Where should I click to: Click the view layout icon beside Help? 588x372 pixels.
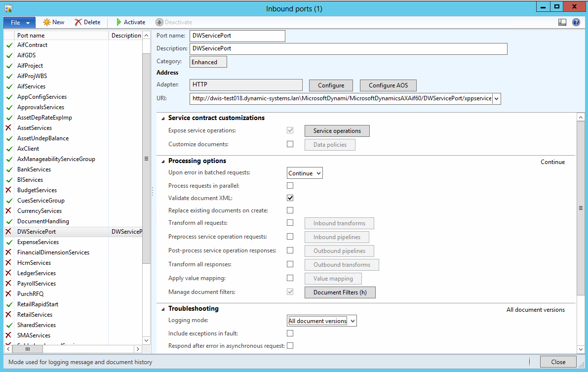(562, 22)
